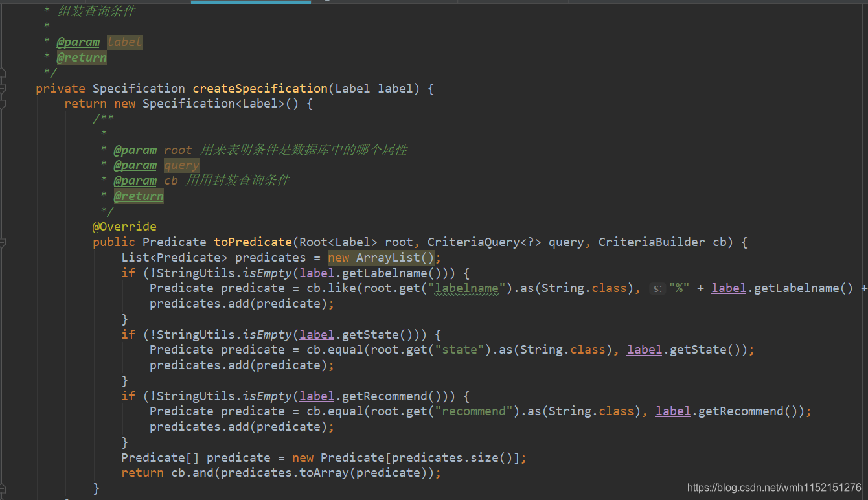This screenshot has height=500, width=868.
Task: Click CriteriaBuilder parameter type
Action: tap(652, 242)
